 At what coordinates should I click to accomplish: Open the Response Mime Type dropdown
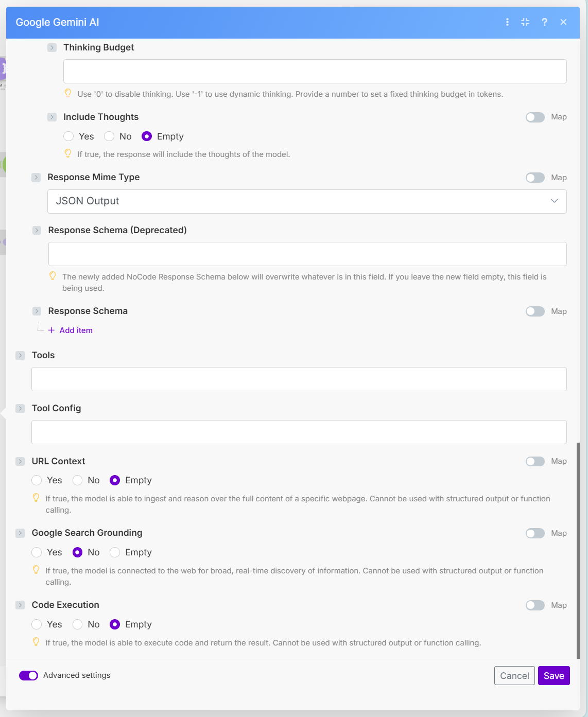[x=307, y=201]
